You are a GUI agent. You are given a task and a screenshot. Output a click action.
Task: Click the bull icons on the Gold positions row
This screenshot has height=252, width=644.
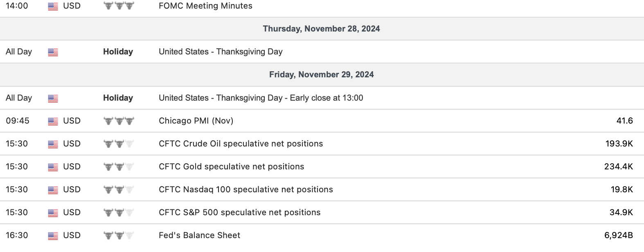(x=119, y=166)
